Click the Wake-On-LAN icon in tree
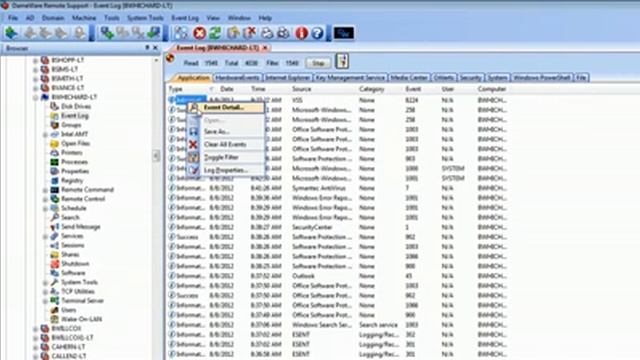640x360 pixels. [54, 319]
